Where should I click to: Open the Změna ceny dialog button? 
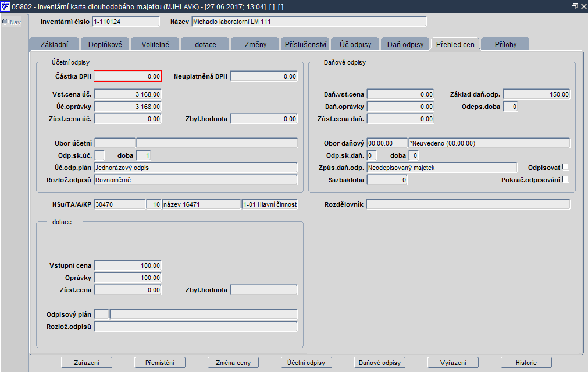coord(233,363)
